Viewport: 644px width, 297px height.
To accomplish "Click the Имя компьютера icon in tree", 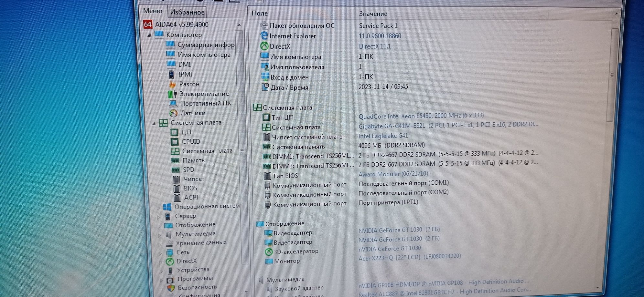I will (x=171, y=54).
